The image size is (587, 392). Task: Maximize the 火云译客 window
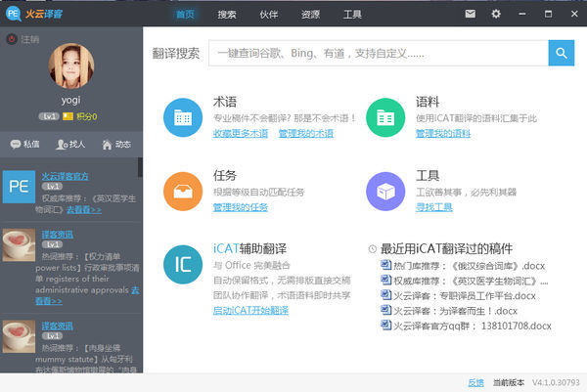click(548, 14)
